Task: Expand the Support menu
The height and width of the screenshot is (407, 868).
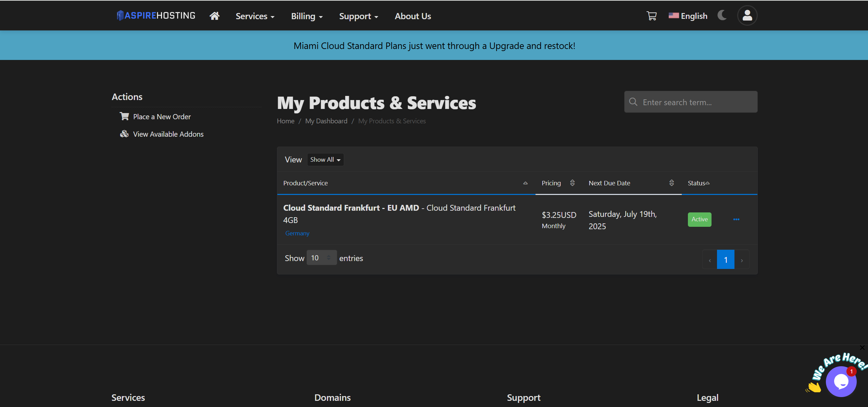Action: tap(358, 16)
